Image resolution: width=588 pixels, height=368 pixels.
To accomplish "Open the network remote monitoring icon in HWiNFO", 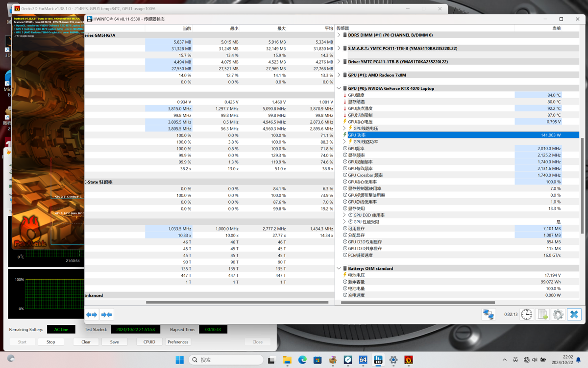I will 488,315.
